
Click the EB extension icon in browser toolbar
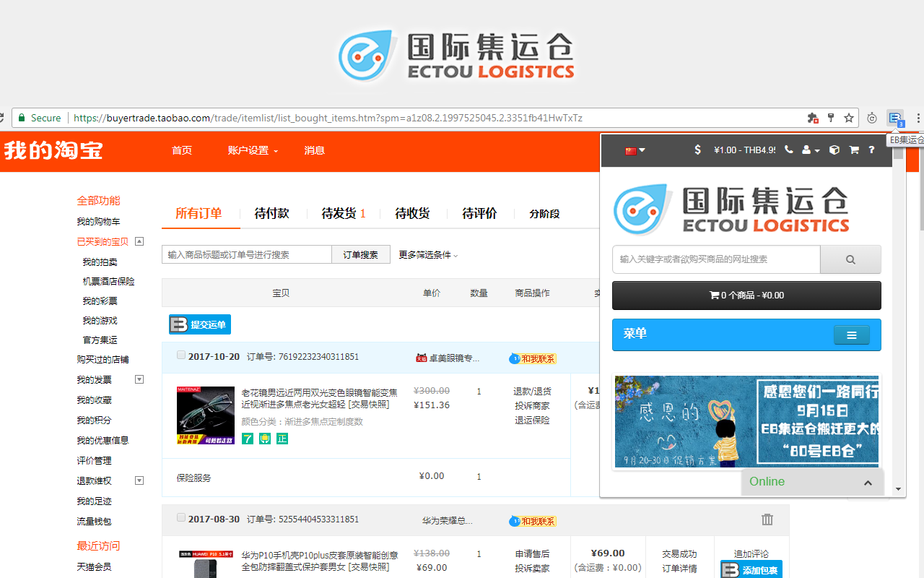pos(896,118)
